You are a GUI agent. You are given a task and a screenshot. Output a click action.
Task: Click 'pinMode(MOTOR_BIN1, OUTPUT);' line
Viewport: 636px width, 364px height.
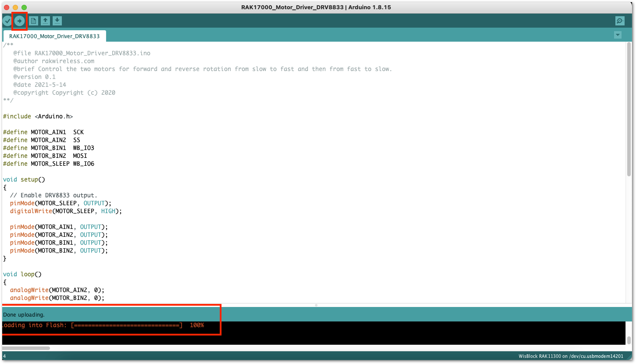coord(59,243)
